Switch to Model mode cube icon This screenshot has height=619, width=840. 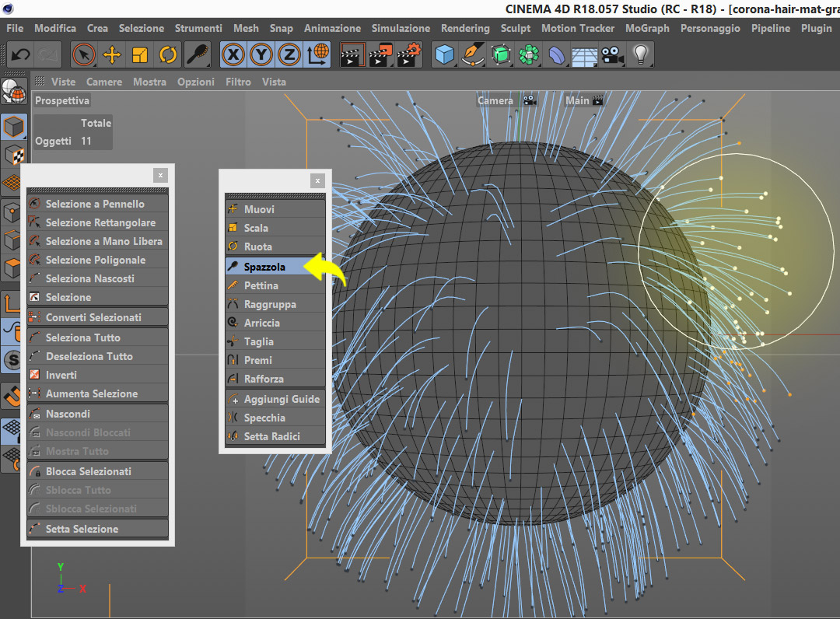14,127
